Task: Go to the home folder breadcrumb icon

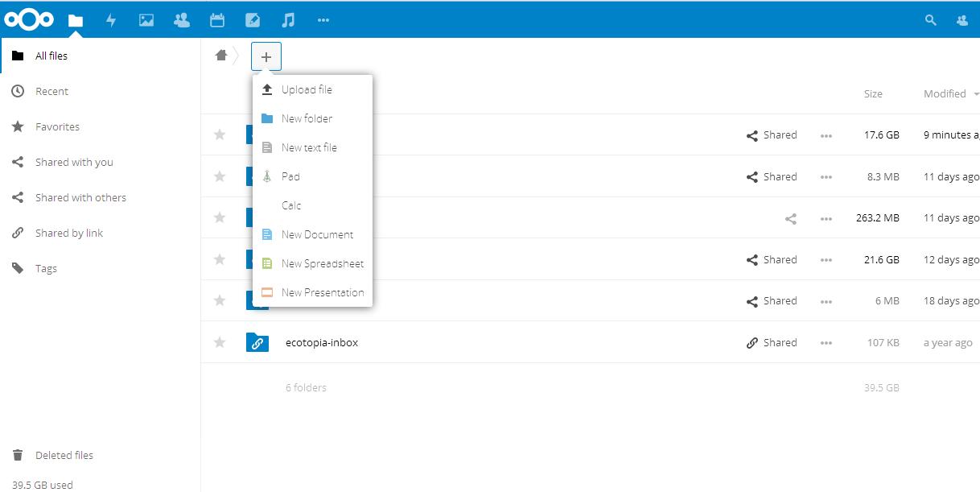Action: (221, 56)
